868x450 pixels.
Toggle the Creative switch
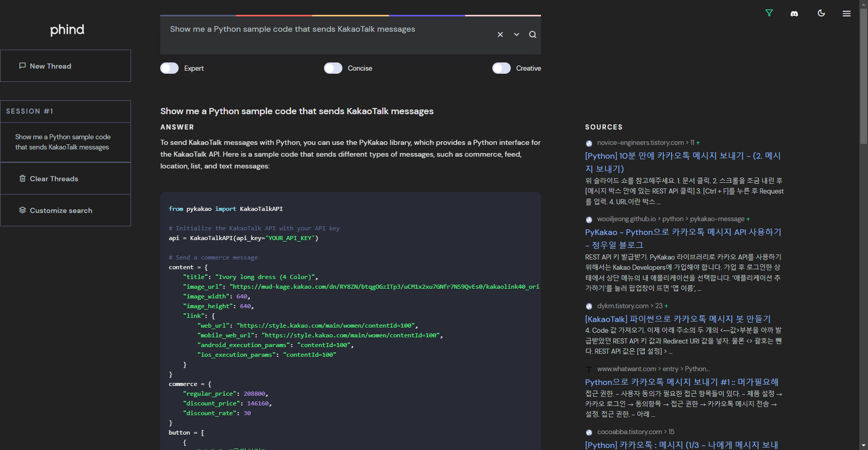(x=502, y=68)
